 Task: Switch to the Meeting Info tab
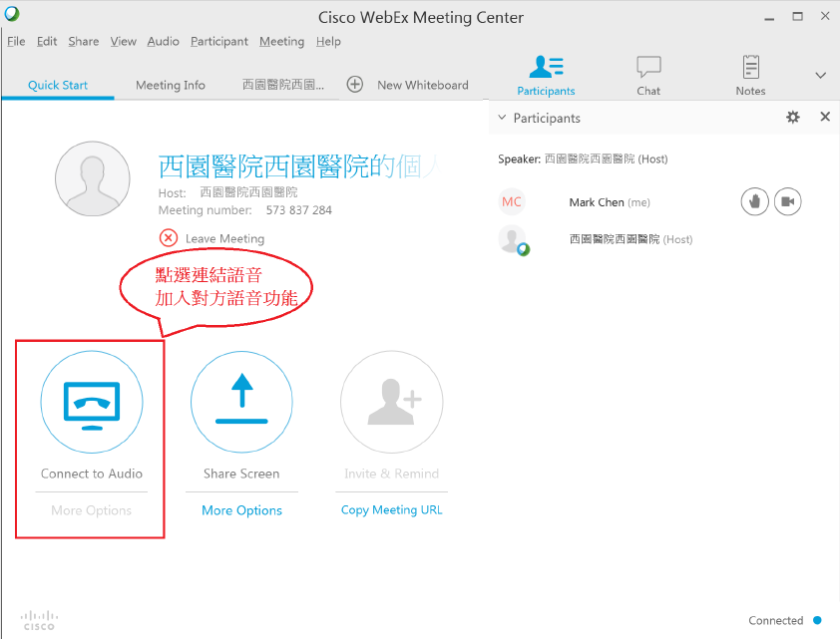(171, 86)
